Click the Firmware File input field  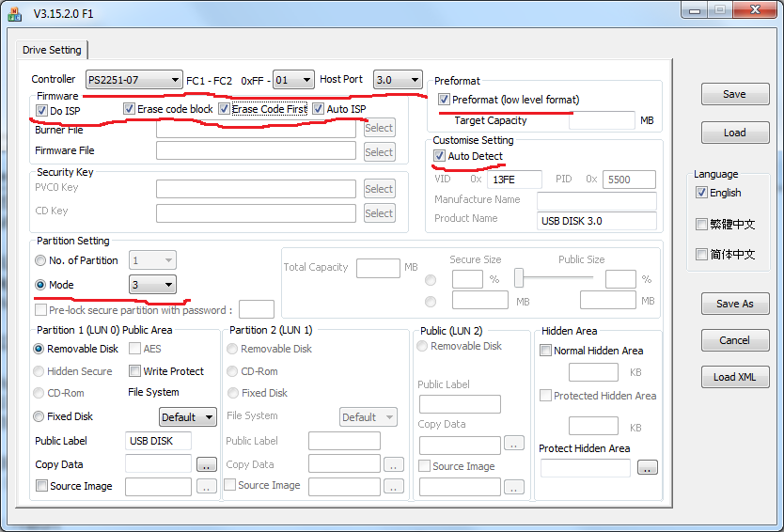(x=256, y=150)
